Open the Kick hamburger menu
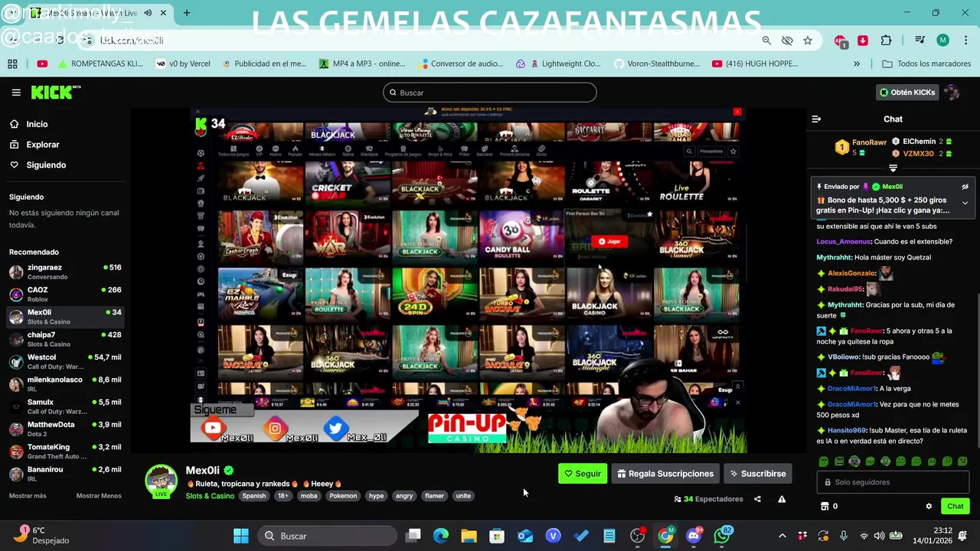This screenshot has width=980, height=551. [x=16, y=93]
